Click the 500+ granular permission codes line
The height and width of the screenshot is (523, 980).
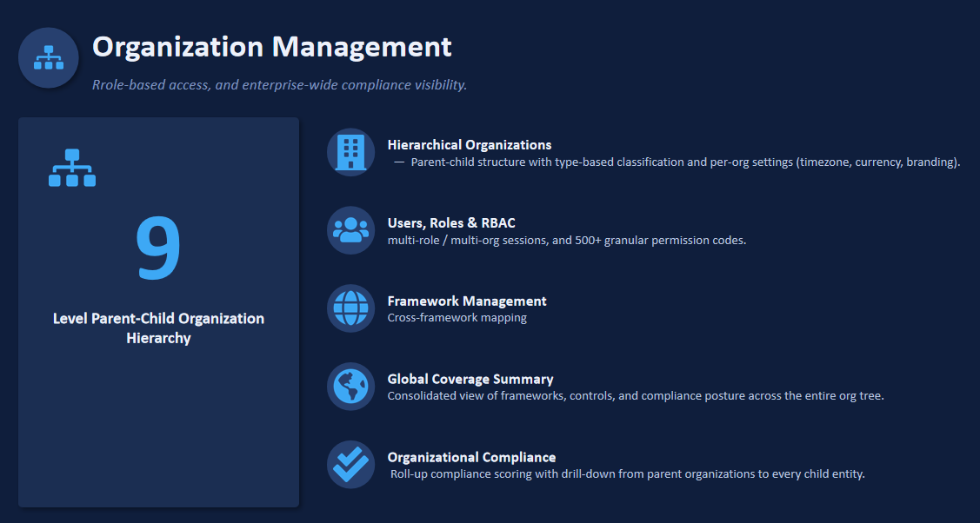pyautogui.click(x=567, y=241)
